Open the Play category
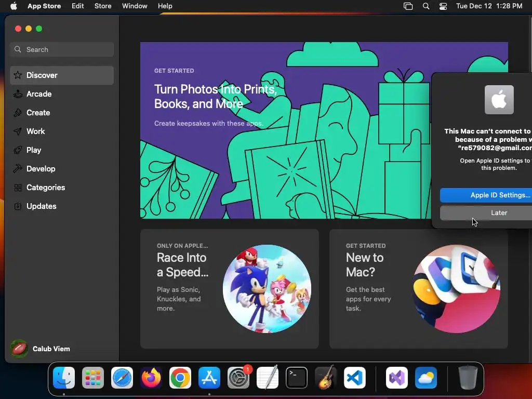This screenshot has width=532, height=399. tap(62, 150)
